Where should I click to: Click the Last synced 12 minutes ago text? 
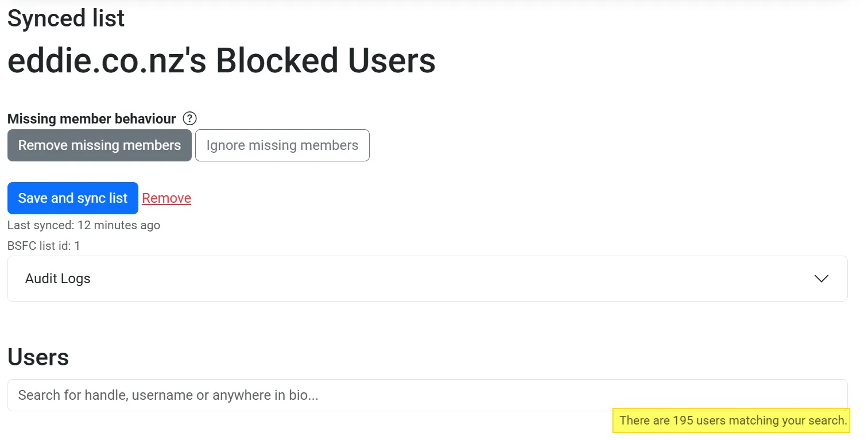pos(84,225)
